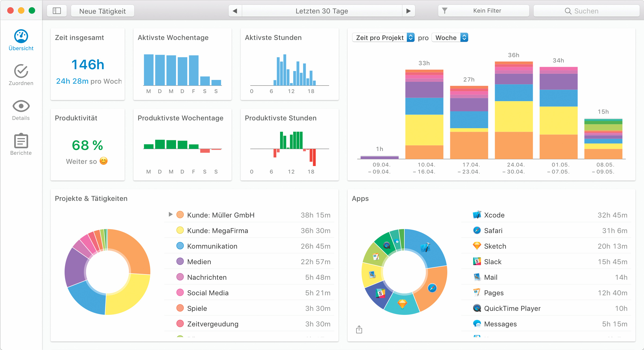Click into the Suchen search field
This screenshot has width=644, height=350.
point(586,11)
